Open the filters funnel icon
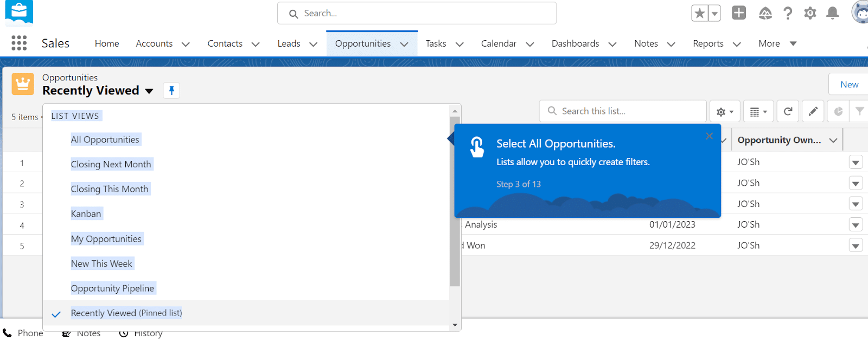Viewport: 868px width, 340px height. click(x=860, y=111)
